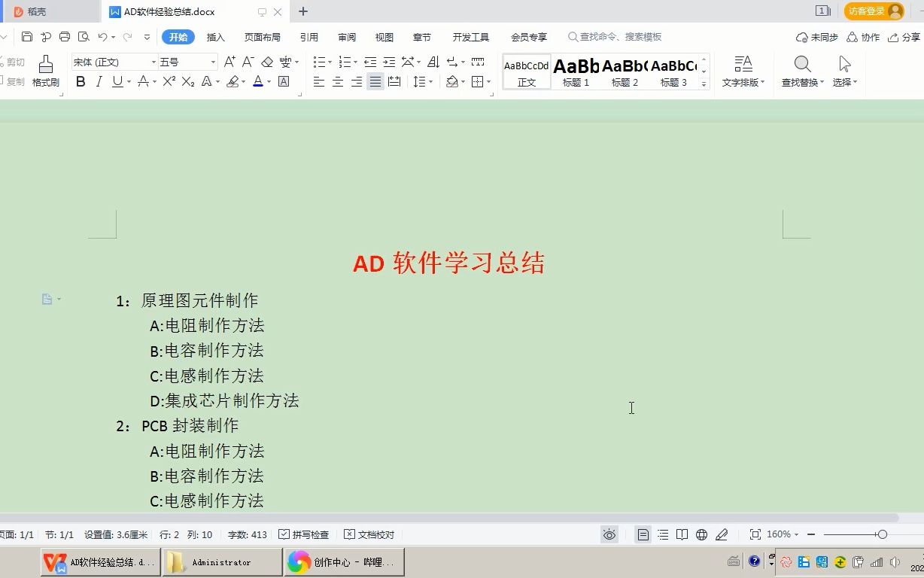Screen dimensions: 924x578
Task: Select the italic formatting icon
Action: 99,81
